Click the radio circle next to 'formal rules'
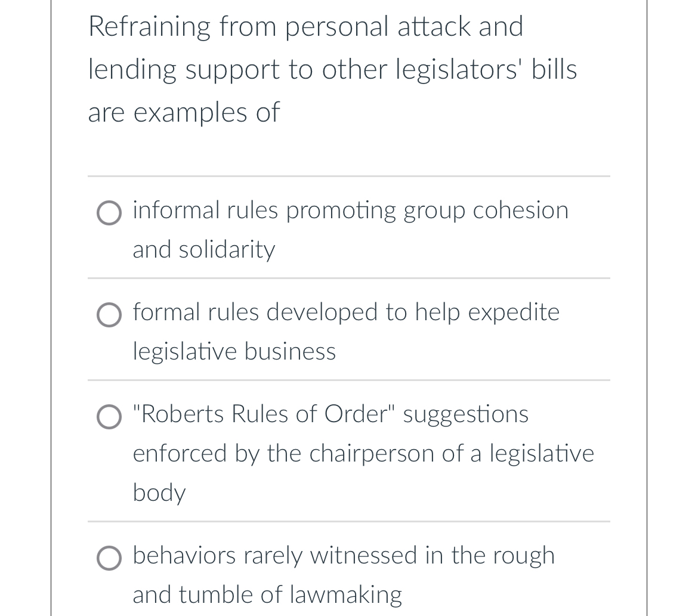Screen dimensions: 698x616 (x=109, y=315)
